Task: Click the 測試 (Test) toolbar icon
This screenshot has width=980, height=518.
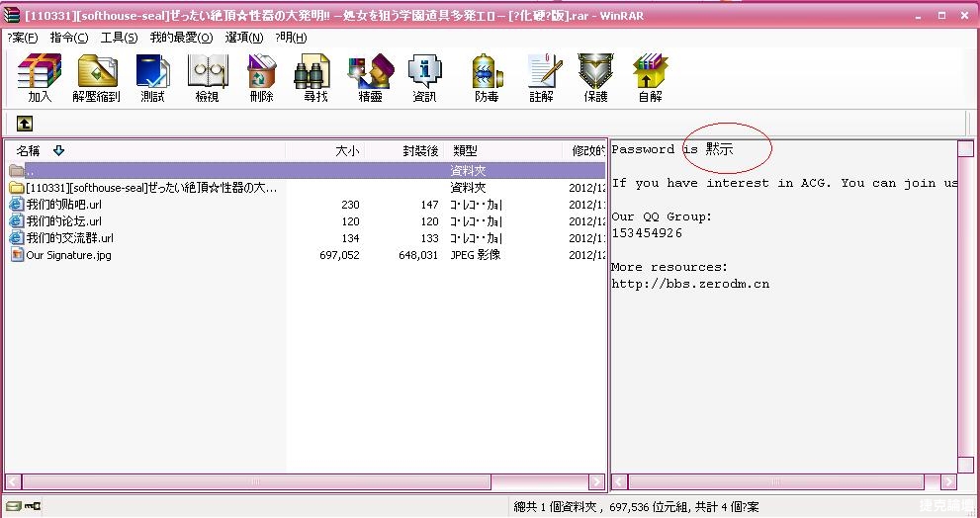Action: pyautogui.click(x=152, y=77)
